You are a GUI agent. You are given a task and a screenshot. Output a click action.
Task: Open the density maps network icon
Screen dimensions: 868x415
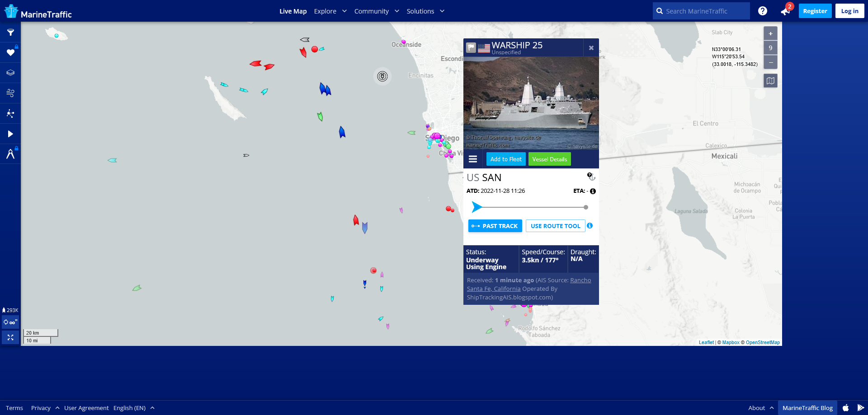point(10,113)
